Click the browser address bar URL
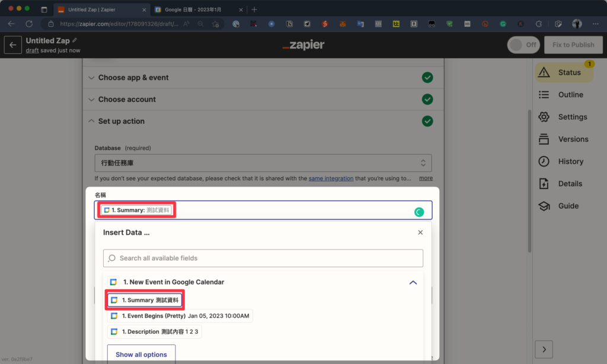 [x=119, y=24]
